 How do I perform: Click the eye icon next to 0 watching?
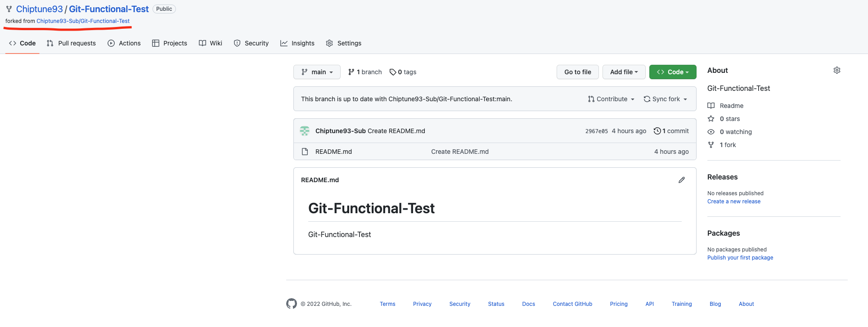point(711,132)
